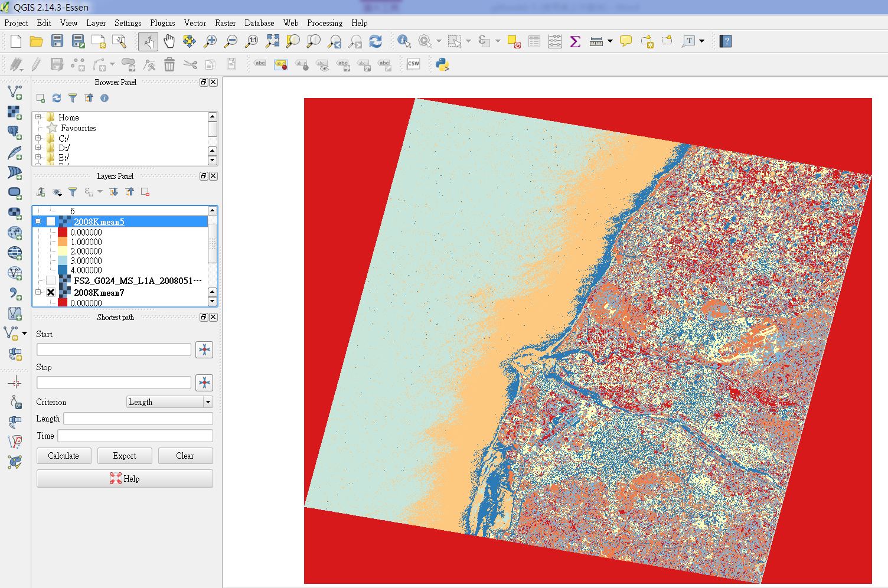Click the Start coordinate input field
The image size is (888, 588).
114,349
